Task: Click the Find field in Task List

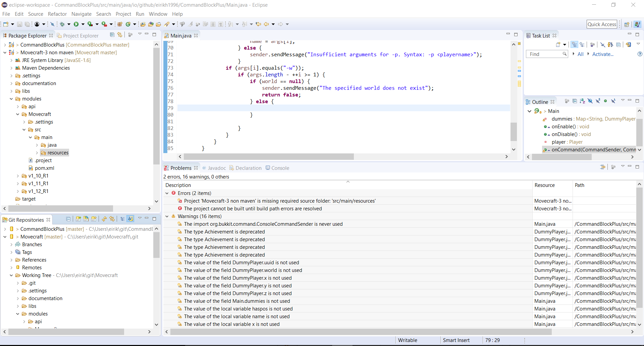Action: point(545,54)
